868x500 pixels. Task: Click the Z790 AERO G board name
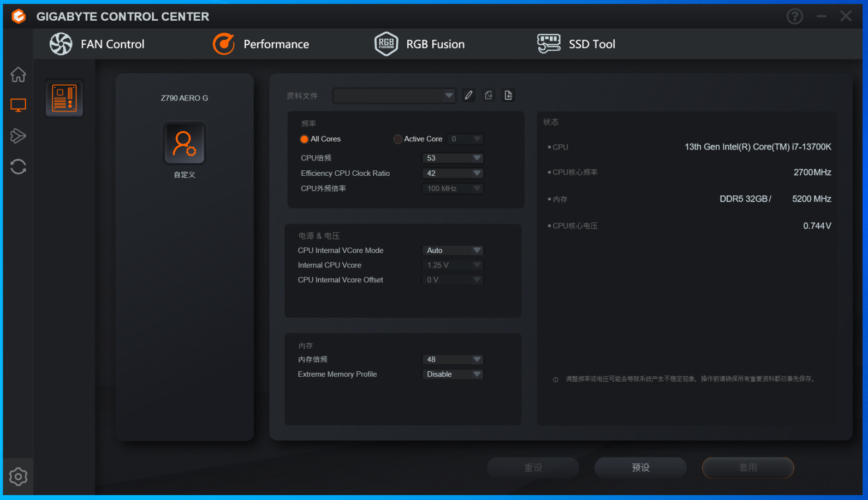tap(185, 98)
